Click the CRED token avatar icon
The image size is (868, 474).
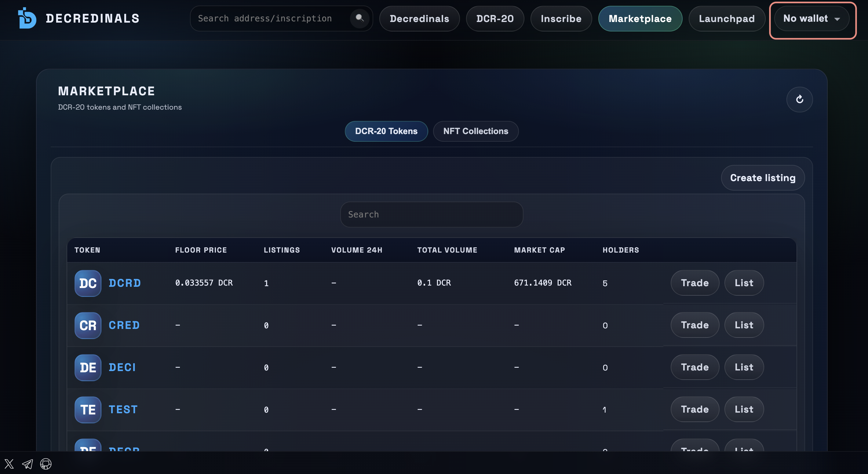tap(88, 326)
